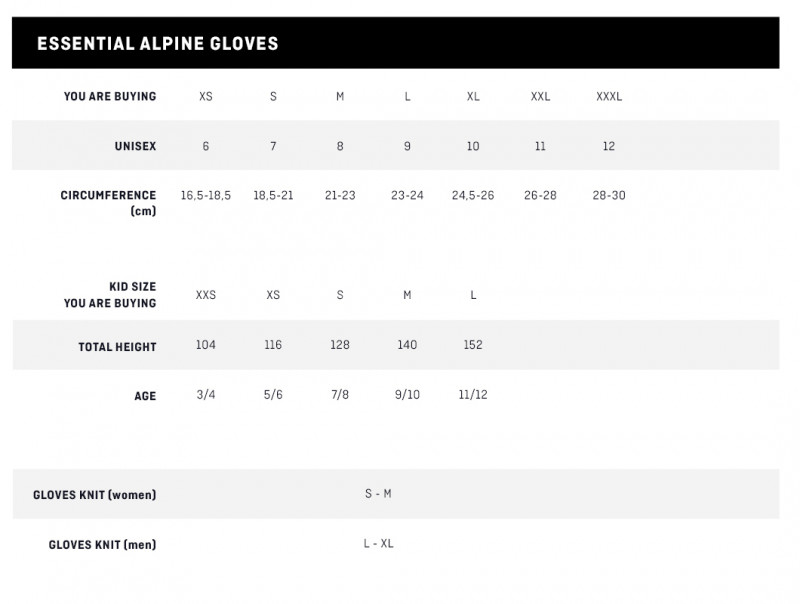
Task: Click total height value 104
Action: [x=206, y=345]
